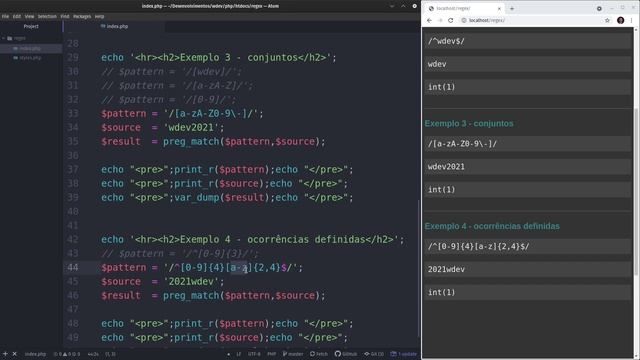Open the Find menu in Atom
Viewport: 640px width, 360px height.
click(x=65, y=16)
